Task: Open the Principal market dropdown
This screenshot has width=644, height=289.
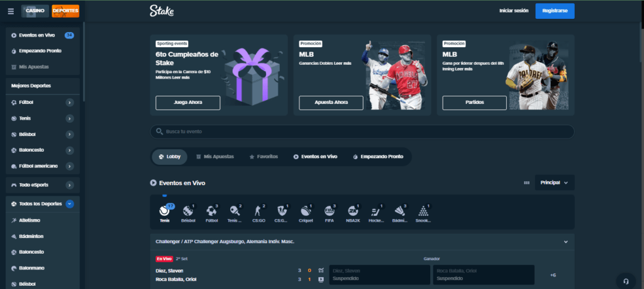Action: pyautogui.click(x=555, y=183)
